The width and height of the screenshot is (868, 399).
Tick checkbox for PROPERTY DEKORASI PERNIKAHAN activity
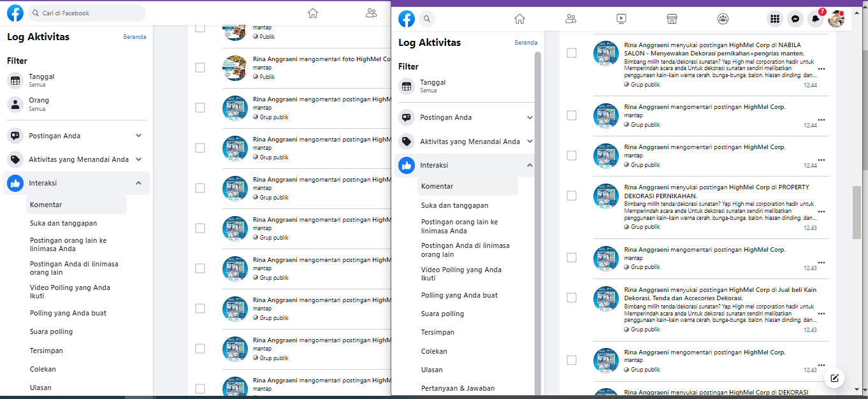coord(572,196)
